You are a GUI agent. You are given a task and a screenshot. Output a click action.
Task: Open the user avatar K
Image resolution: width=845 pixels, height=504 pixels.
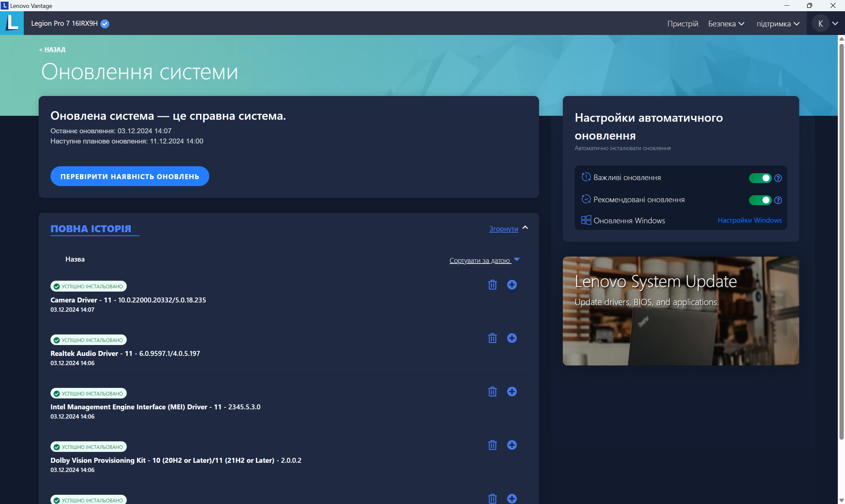(821, 23)
